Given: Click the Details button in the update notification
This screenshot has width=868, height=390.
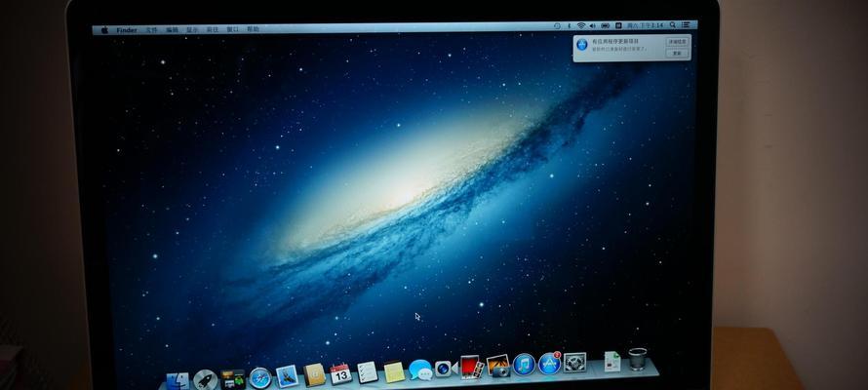Looking at the screenshot, I should click(678, 42).
